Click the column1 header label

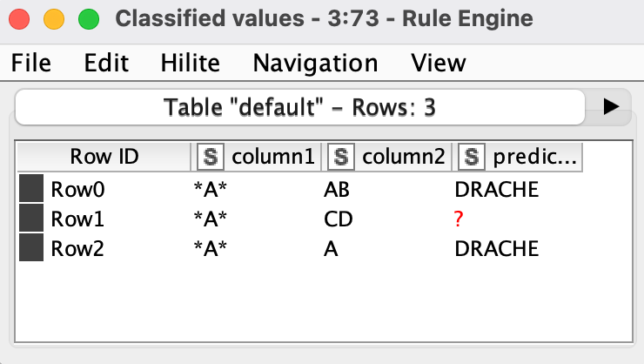coord(273,157)
